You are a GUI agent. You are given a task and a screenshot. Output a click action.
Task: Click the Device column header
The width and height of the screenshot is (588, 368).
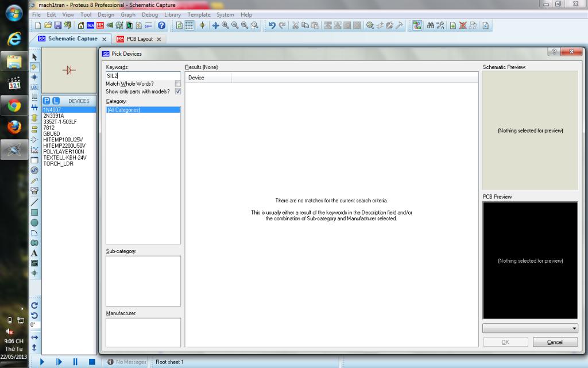[208, 78]
